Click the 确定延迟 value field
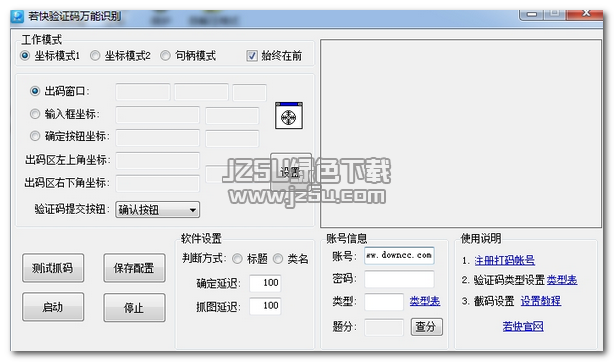 (x=265, y=283)
